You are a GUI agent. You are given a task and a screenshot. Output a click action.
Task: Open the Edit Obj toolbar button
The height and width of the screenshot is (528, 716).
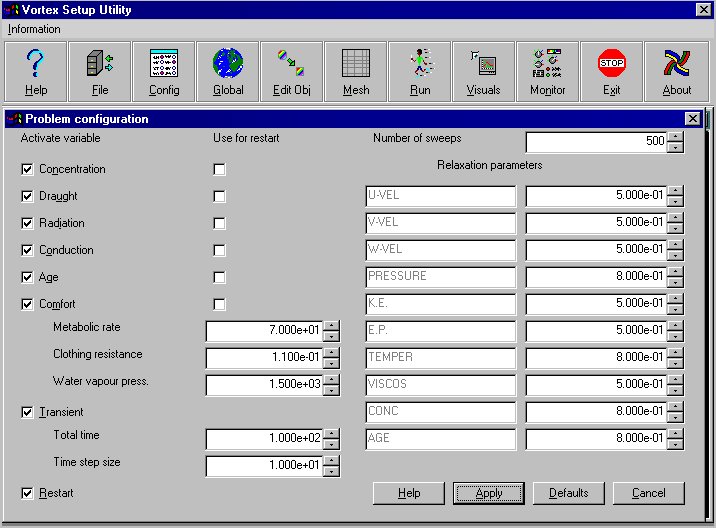click(291, 71)
